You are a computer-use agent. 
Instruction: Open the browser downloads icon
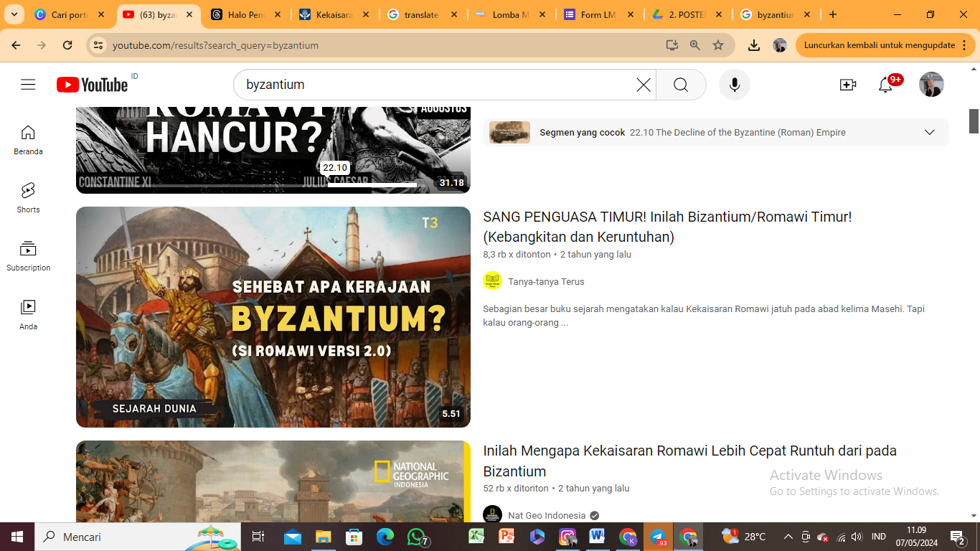[x=753, y=45]
